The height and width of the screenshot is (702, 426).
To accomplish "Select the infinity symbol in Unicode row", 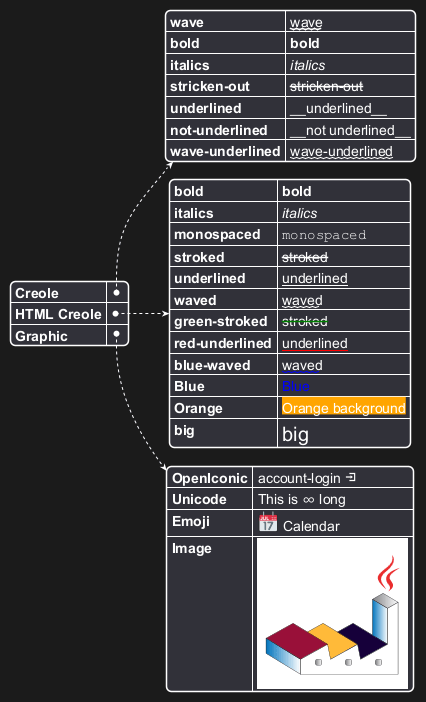I will point(308,500).
